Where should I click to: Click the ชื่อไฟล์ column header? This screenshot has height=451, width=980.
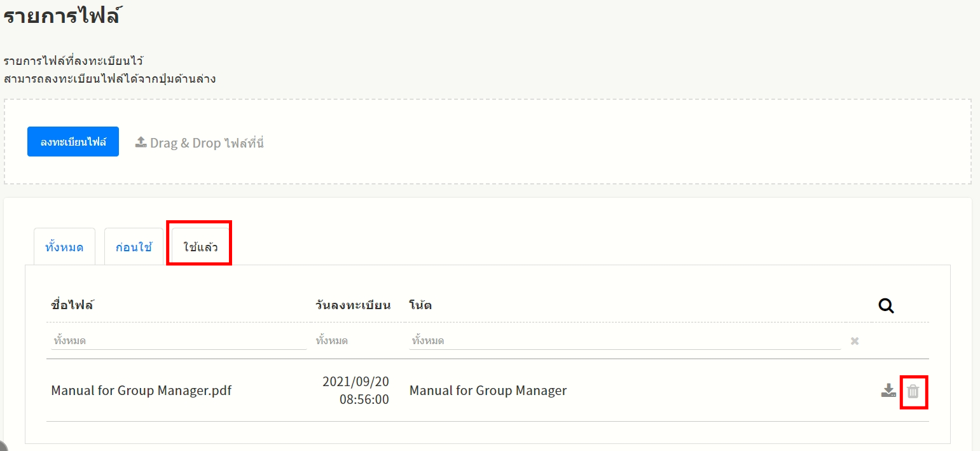point(72,305)
